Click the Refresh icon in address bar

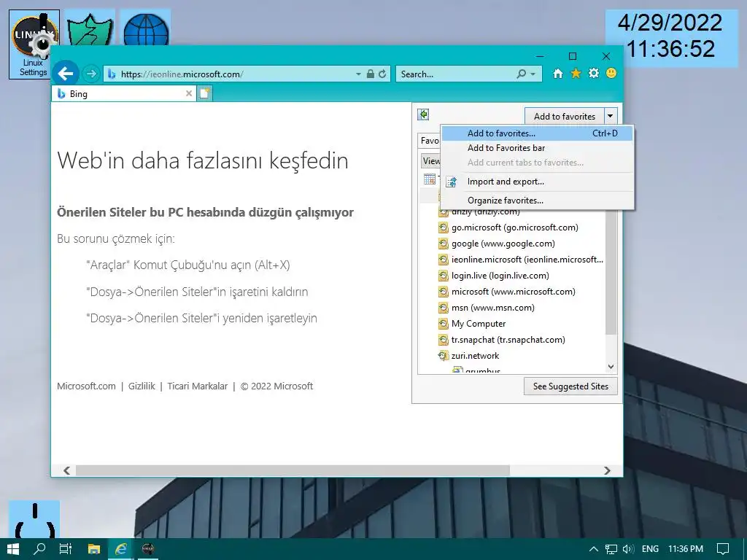382,74
